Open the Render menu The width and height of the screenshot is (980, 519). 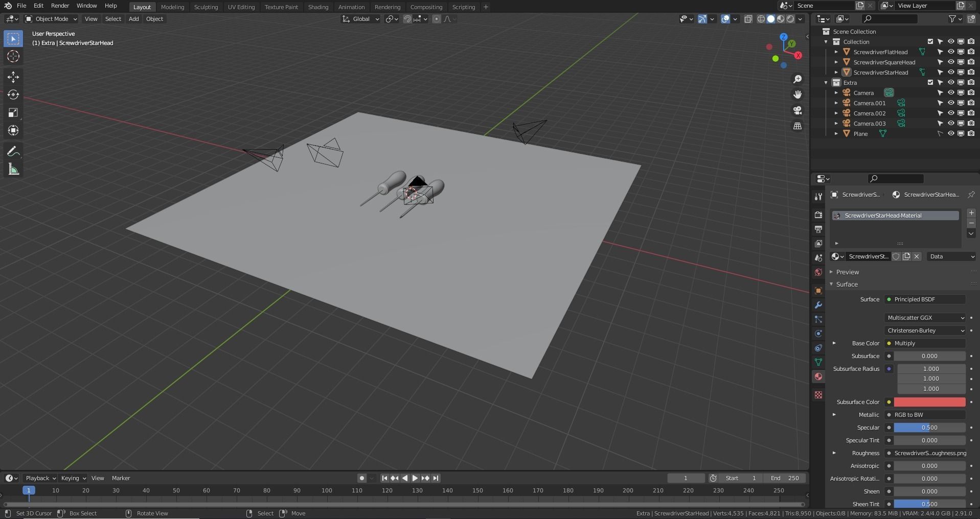coord(60,6)
